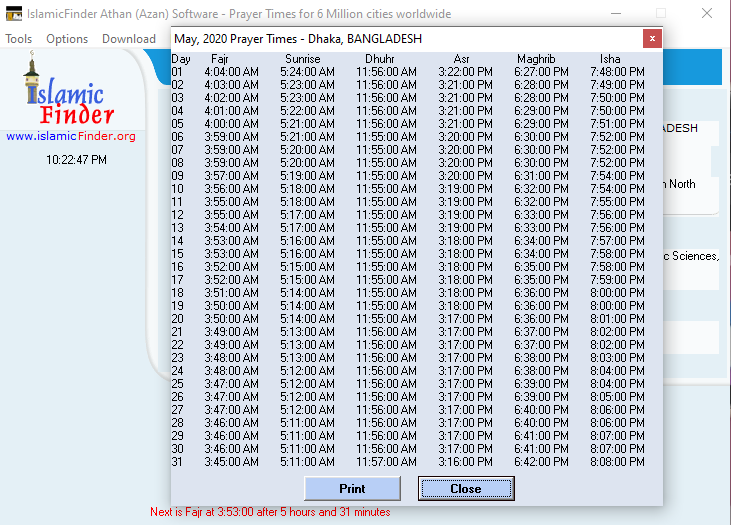The height and width of the screenshot is (525, 731).
Task: Click the day 31 row number
Action: 177,462
